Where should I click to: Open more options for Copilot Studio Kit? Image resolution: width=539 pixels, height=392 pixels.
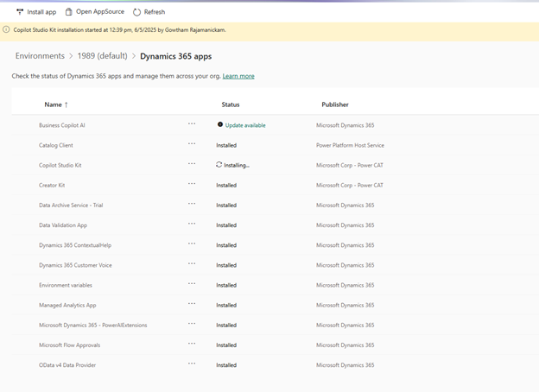pos(192,164)
